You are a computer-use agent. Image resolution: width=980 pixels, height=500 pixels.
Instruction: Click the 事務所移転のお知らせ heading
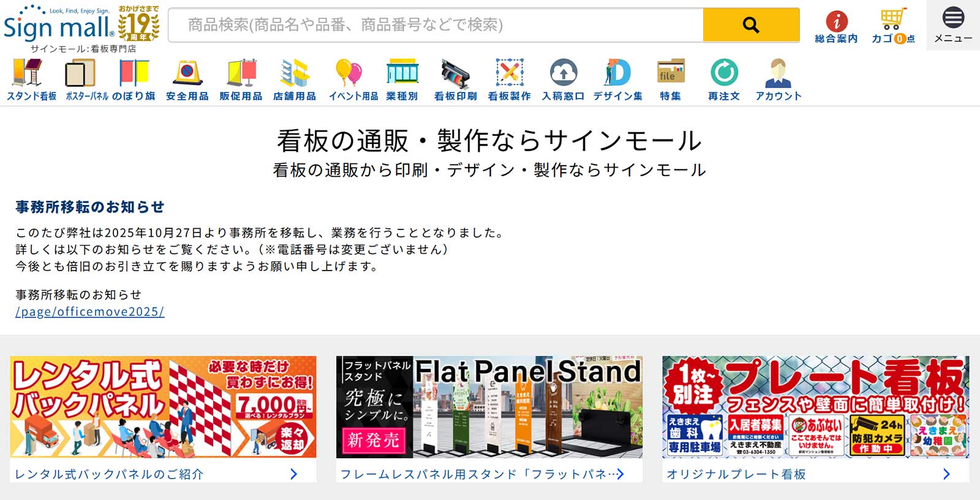[x=90, y=207]
